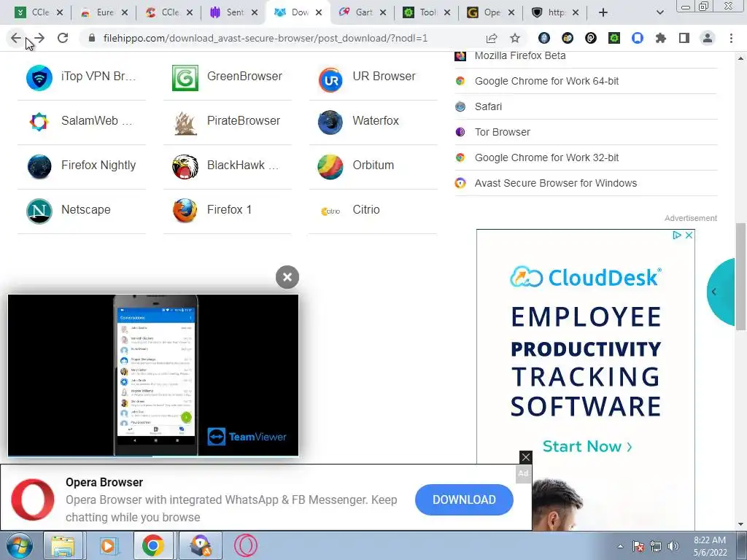Bookmark this page with the star
Image resolution: width=747 pixels, height=560 pixels.
[x=514, y=38]
